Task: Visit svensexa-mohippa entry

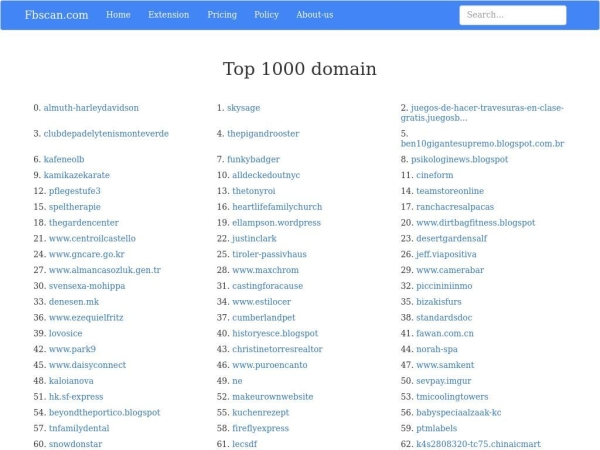Action: [x=87, y=286]
